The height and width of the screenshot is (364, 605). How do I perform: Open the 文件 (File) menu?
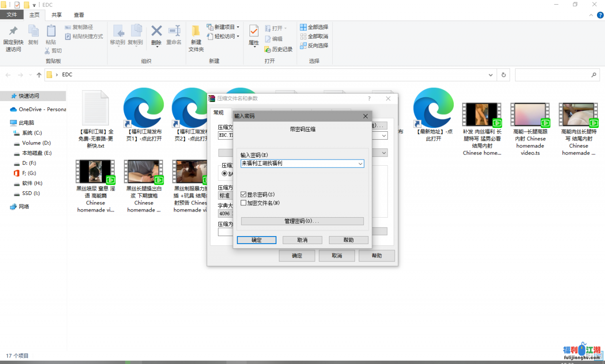[x=12, y=15]
